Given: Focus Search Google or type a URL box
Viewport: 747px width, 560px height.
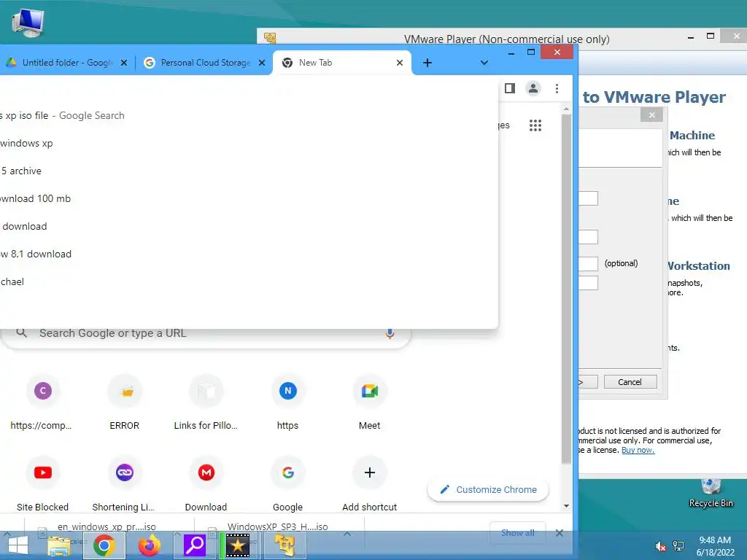Looking at the screenshot, I should (206, 333).
